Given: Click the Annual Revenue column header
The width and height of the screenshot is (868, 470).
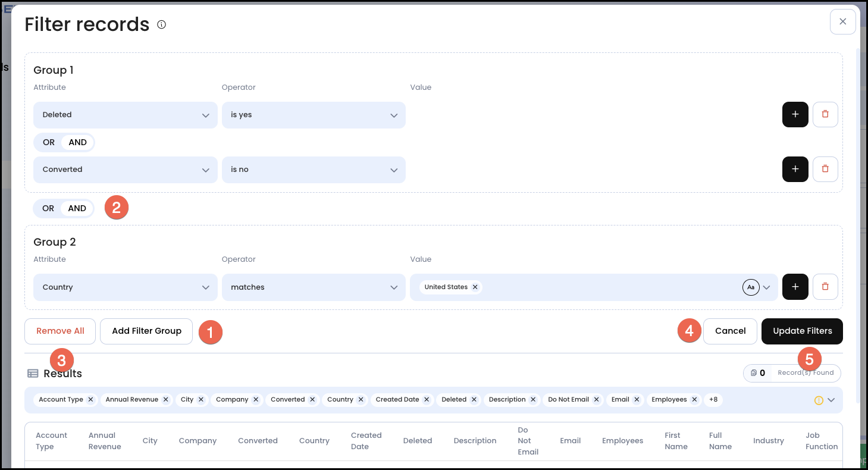Looking at the screenshot, I should [105, 441].
